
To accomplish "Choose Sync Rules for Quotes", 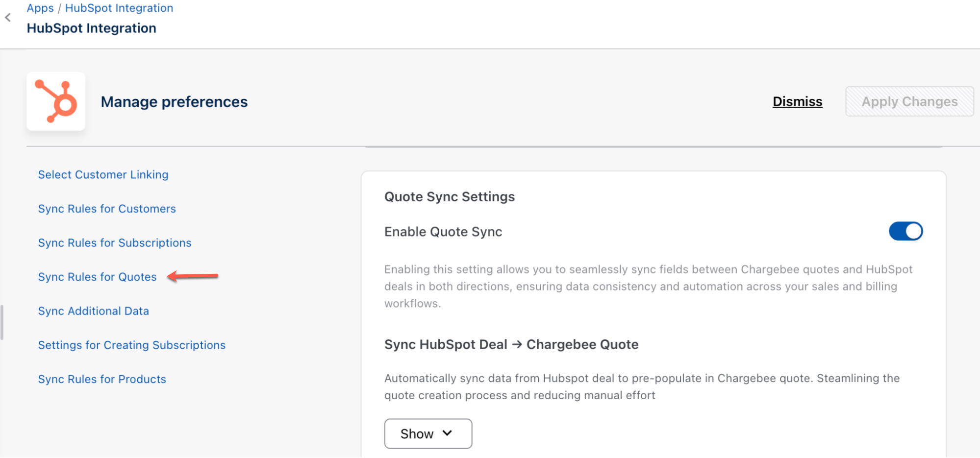I will 97,277.
